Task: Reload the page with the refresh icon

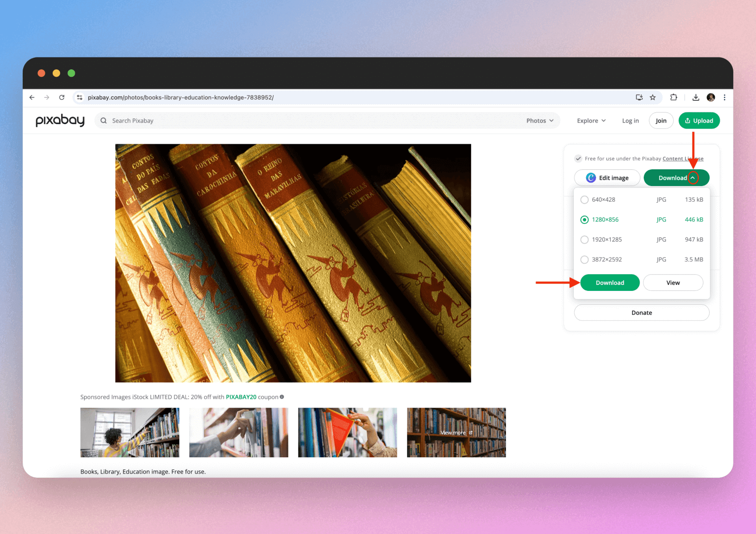Action: 62,97
